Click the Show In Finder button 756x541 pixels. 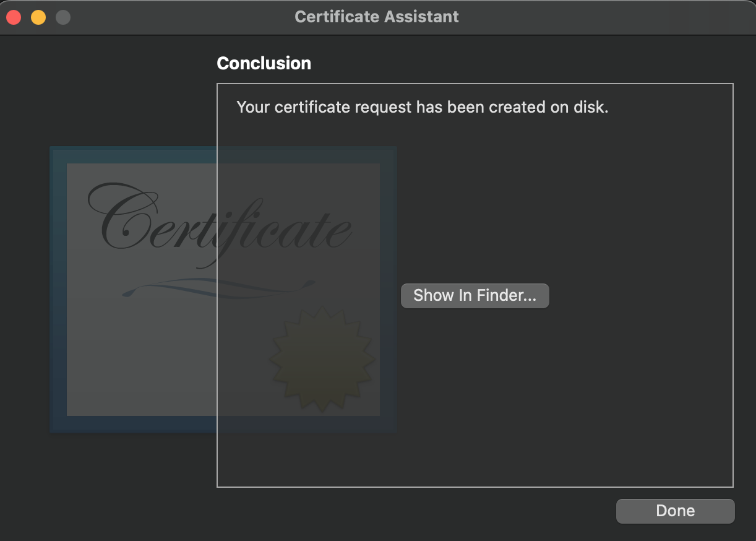(475, 296)
